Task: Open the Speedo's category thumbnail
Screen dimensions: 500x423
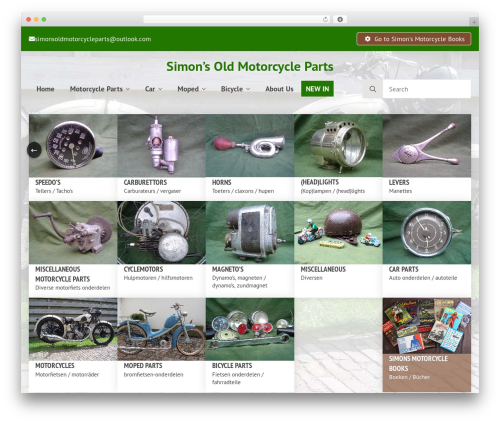Action: pyautogui.click(x=73, y=146)
